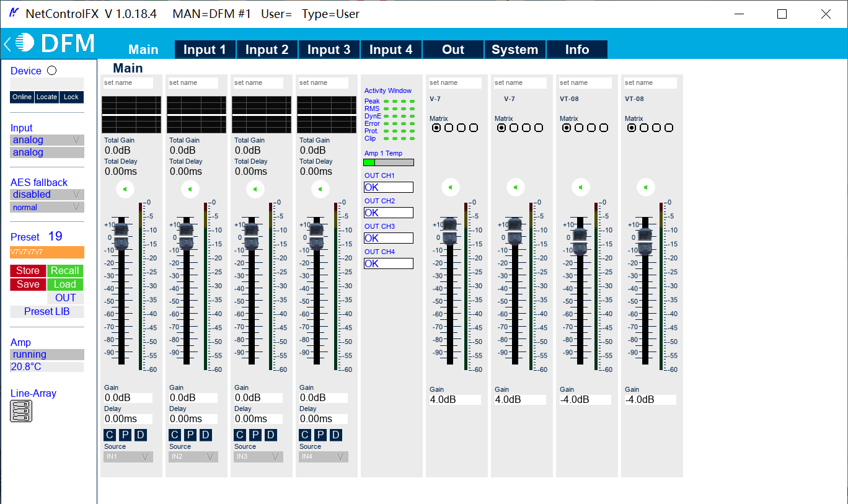This screenshot has height=504, width=848.
Task: Switch to the System tab
Action: pos(515,50)
